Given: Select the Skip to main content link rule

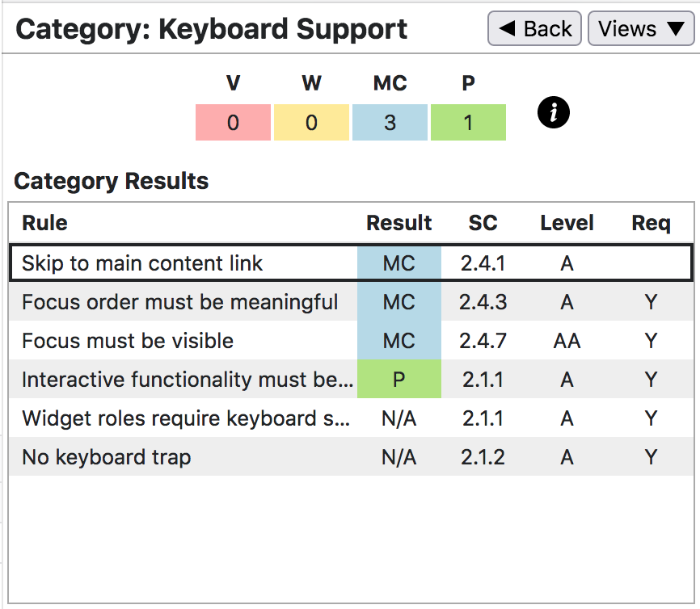Looking at the screenshot, I should click(142, 263).
